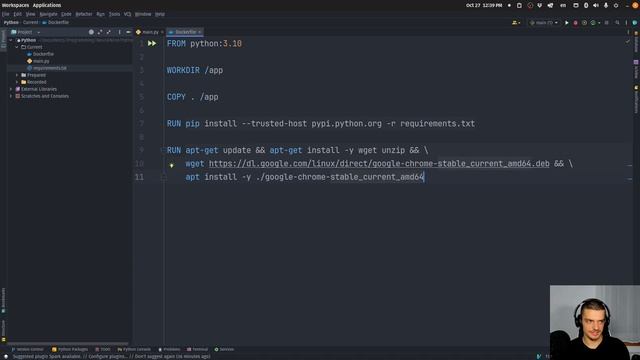
Task: Select main.py in the project tree
Action: [x=38, y=61]
